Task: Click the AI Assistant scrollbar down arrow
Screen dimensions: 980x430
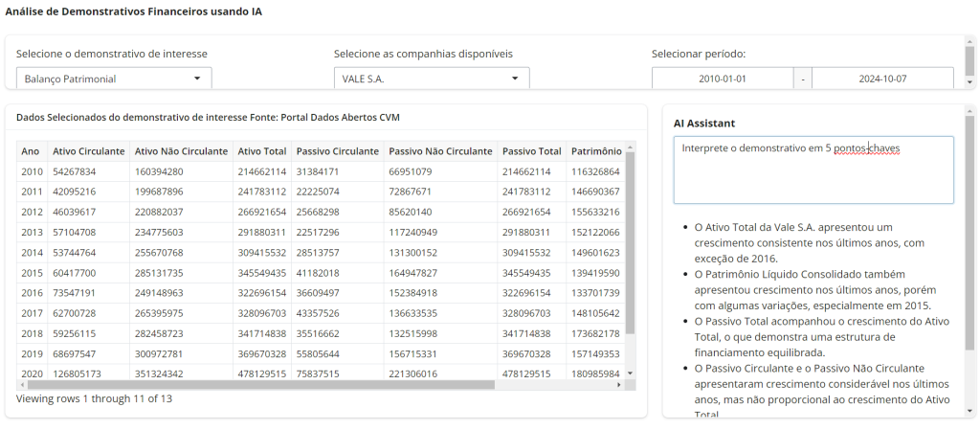Action: click(x=969, y=411)
